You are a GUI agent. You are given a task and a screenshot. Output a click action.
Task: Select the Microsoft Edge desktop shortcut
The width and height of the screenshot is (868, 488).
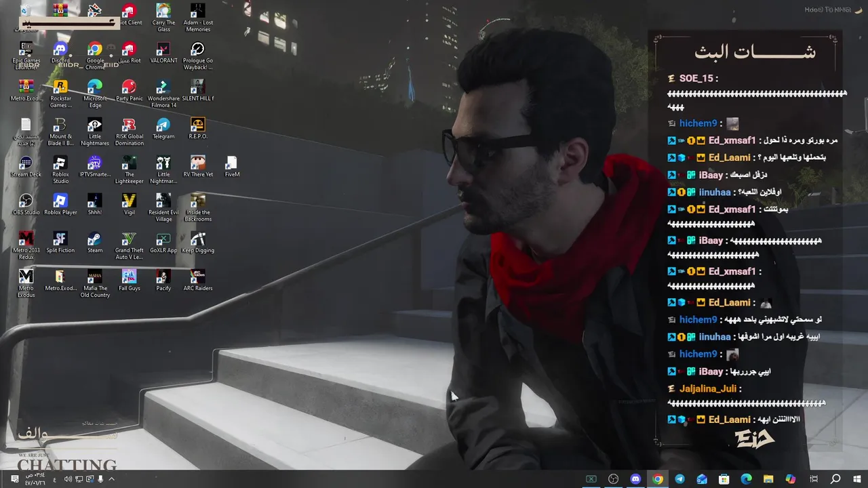[95, 94]
